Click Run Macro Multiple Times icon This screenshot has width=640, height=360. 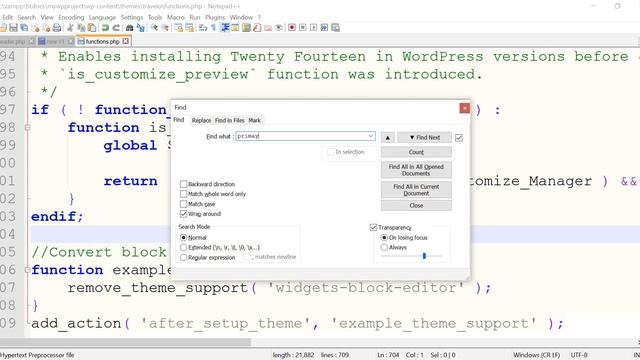324,28
